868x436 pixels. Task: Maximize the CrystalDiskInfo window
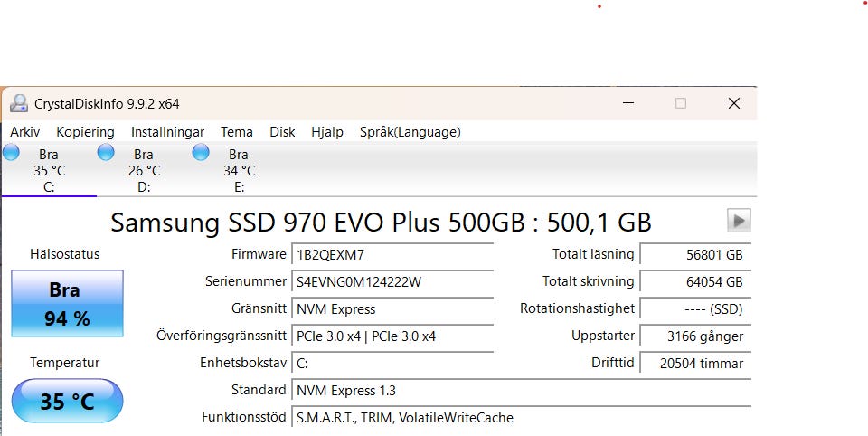[681, 103]
